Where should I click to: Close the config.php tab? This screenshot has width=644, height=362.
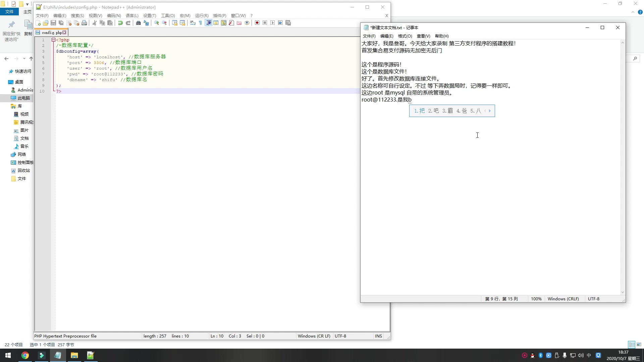click(x=64, y=33)
